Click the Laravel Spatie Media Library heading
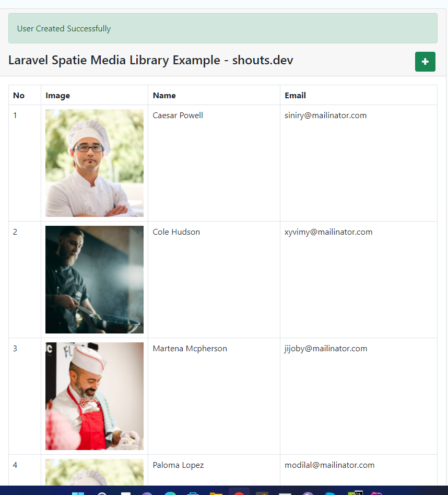The image size is (448, 495). [151, 60]
